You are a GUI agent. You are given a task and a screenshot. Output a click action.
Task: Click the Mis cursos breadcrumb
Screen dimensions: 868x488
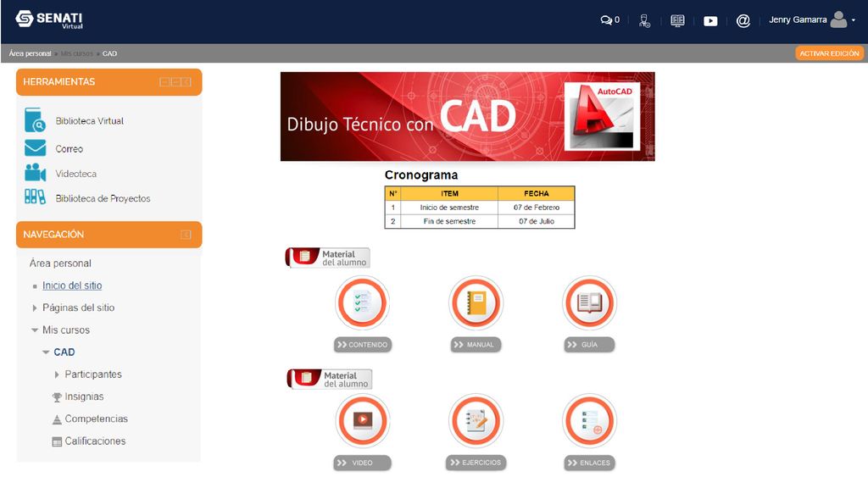pyautogui.click(x=77, y=53)
